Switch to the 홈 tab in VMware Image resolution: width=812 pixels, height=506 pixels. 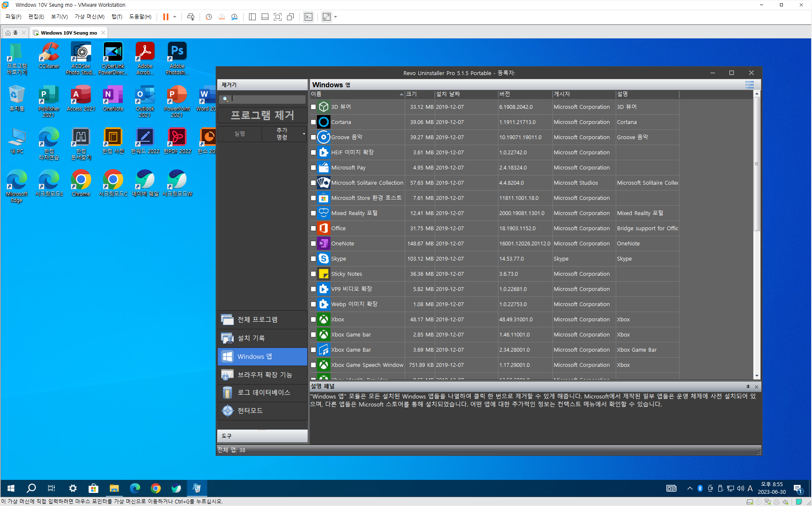12,33
